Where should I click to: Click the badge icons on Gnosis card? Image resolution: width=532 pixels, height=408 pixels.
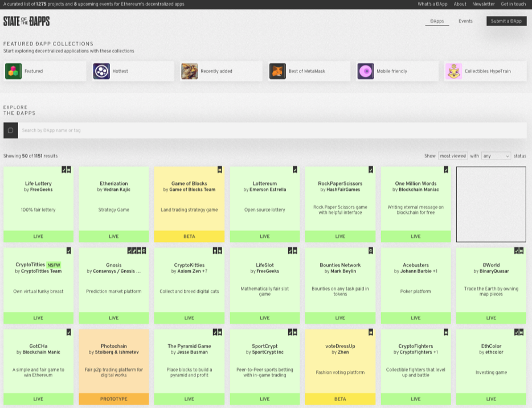point(137,251)
